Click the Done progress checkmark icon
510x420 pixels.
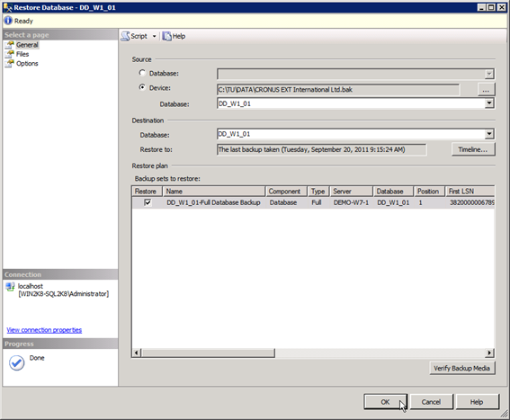click(x=16, y=362)
